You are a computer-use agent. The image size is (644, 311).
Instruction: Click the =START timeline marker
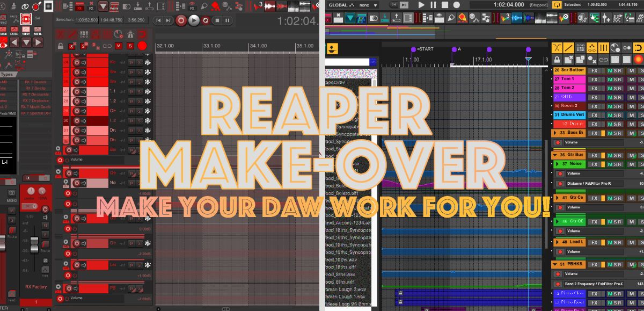(413, 49)
